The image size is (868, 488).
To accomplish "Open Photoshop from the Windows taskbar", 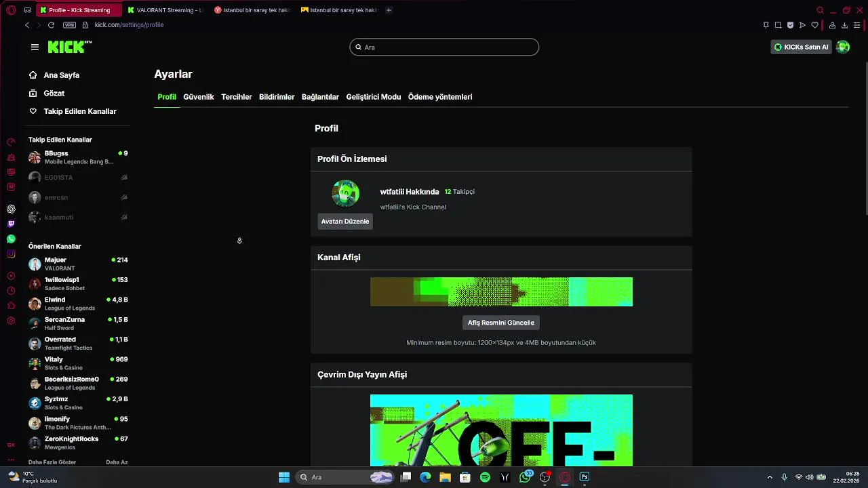I will tap(585, 477).
